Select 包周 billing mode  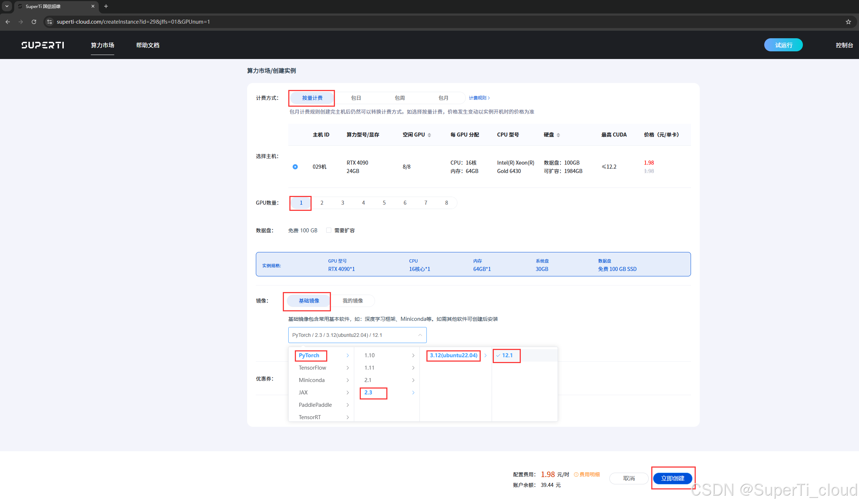click(x=400, y=98)
